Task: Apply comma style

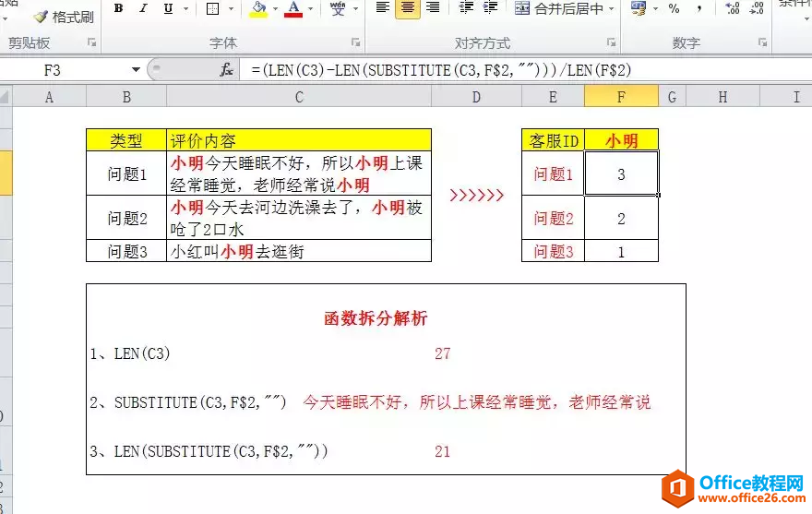Action: pos(699,8)
